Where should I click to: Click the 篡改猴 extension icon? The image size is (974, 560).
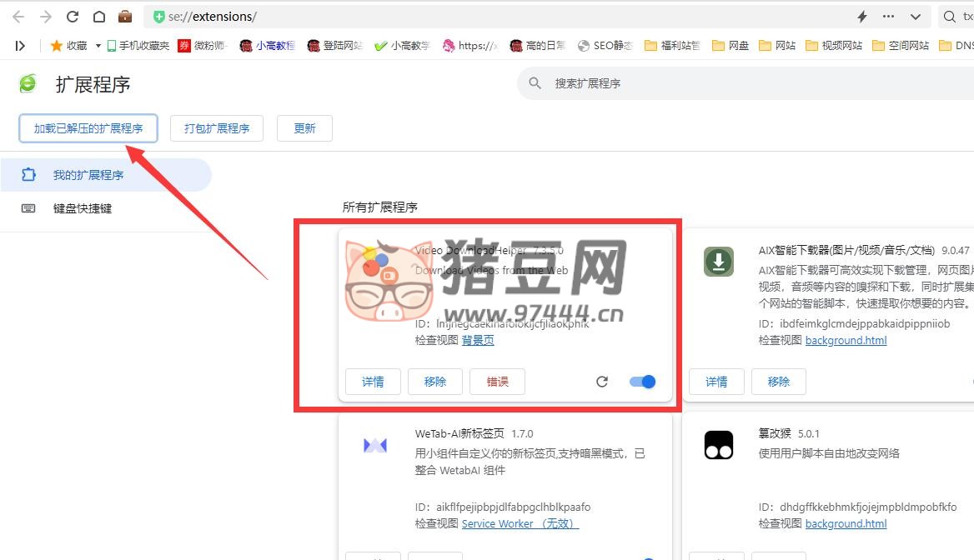718,445
